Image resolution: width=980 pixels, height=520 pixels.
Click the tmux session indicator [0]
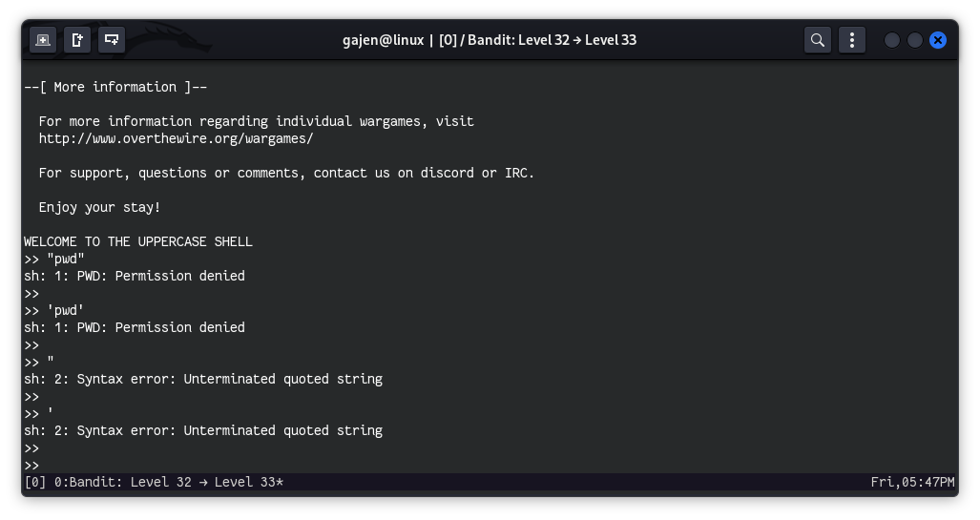tap(34, 482)
